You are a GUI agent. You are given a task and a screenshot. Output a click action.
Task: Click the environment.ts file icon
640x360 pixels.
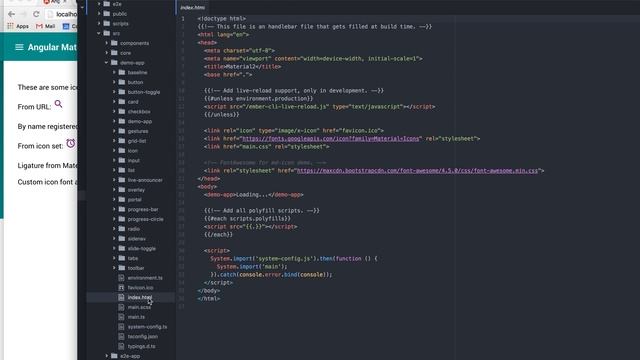click(x=121, y=278)
